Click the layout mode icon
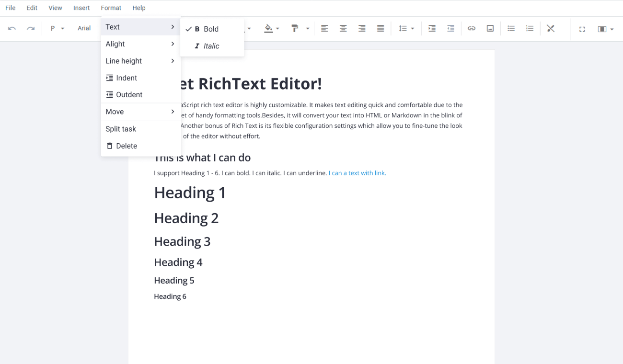This screenshot has height=364, width=623. [602, 29]
